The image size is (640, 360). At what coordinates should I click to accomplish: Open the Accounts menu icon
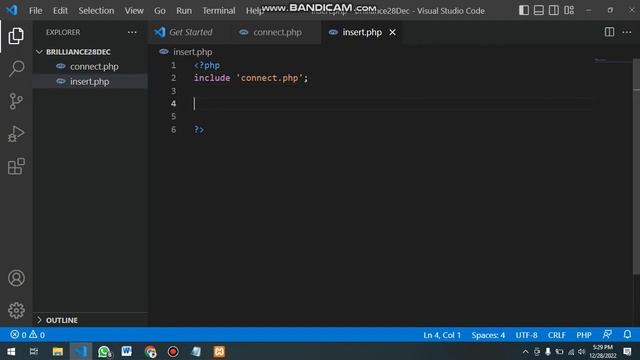pos(16,278)
